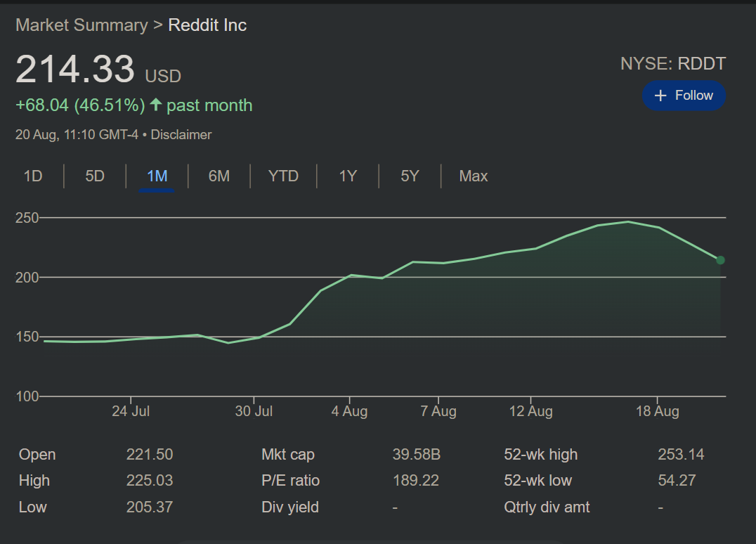Show the Max time range
Image resolution: width=756 pixels, height=544 pixels.
click(x=473, y=176)
